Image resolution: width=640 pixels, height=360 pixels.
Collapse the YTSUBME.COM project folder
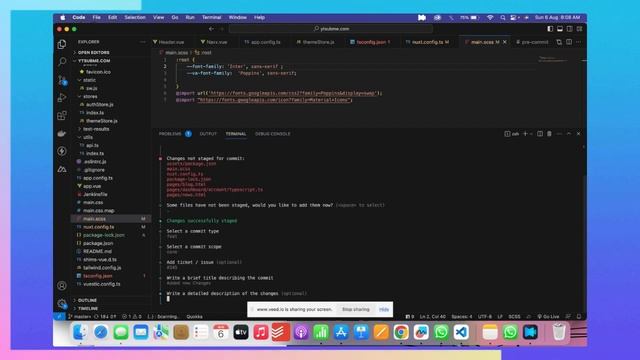94,61
